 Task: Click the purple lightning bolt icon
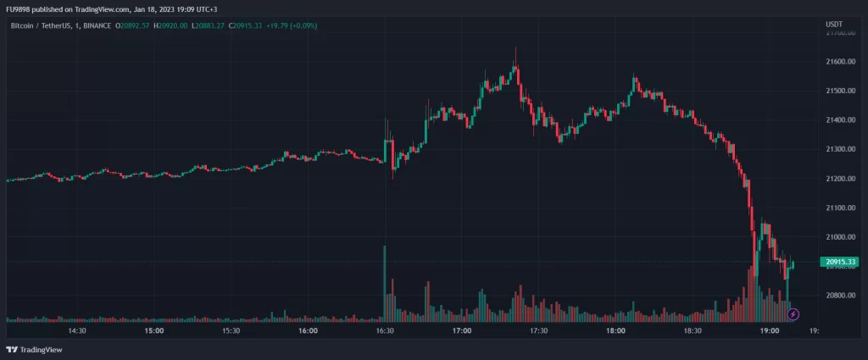tap(793, 314)
